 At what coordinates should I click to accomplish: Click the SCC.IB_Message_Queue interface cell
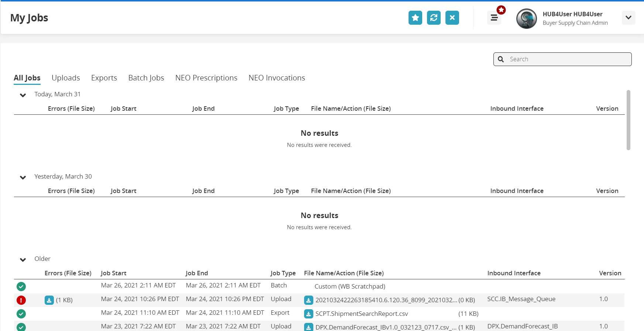tap(521, 299)
